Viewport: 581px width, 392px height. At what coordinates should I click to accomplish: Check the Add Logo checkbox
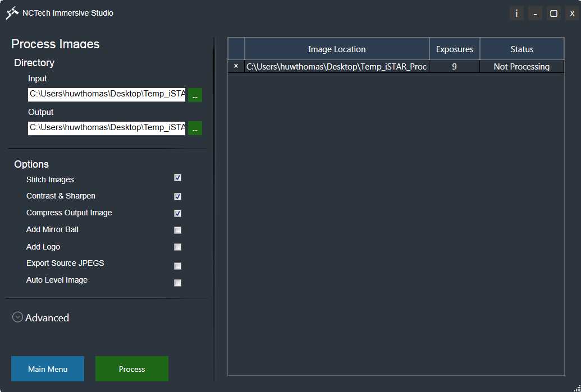[x=177, y=247]
